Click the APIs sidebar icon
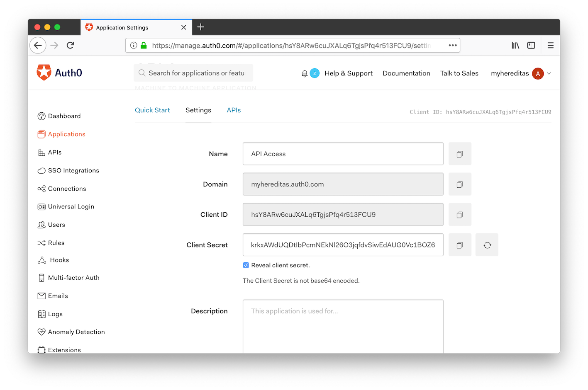588x390 pixels. (41, 153)
